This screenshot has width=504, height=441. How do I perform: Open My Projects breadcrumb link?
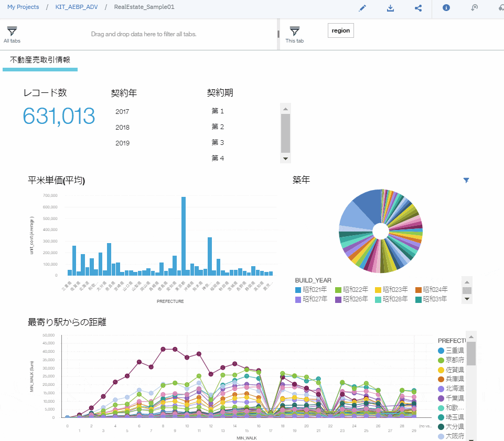pyautogui.click(x=23, y=7)
